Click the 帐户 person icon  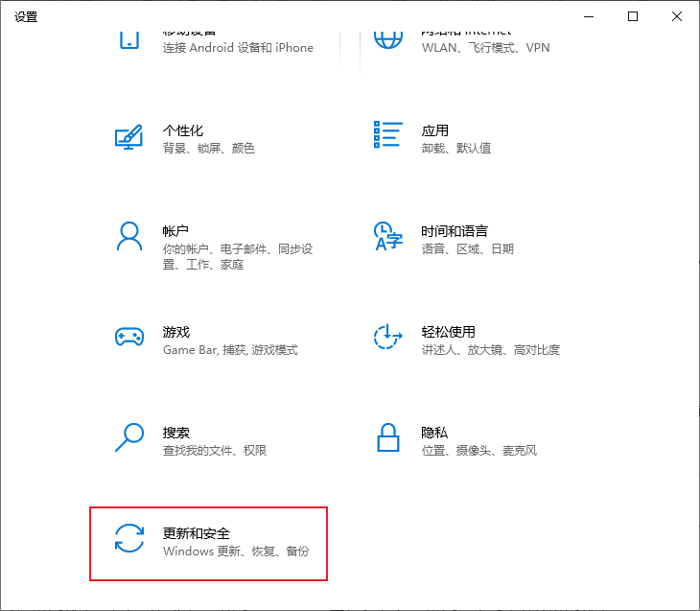pos(129,236)
